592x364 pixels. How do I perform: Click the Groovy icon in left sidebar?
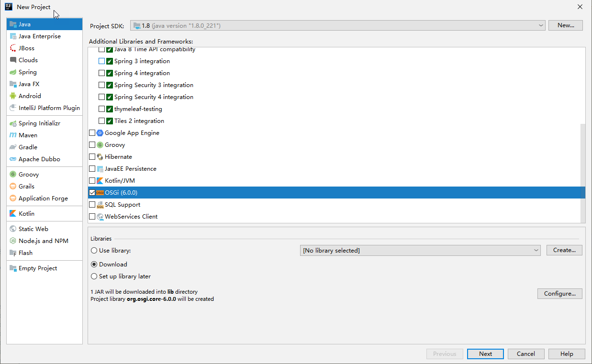13,175
